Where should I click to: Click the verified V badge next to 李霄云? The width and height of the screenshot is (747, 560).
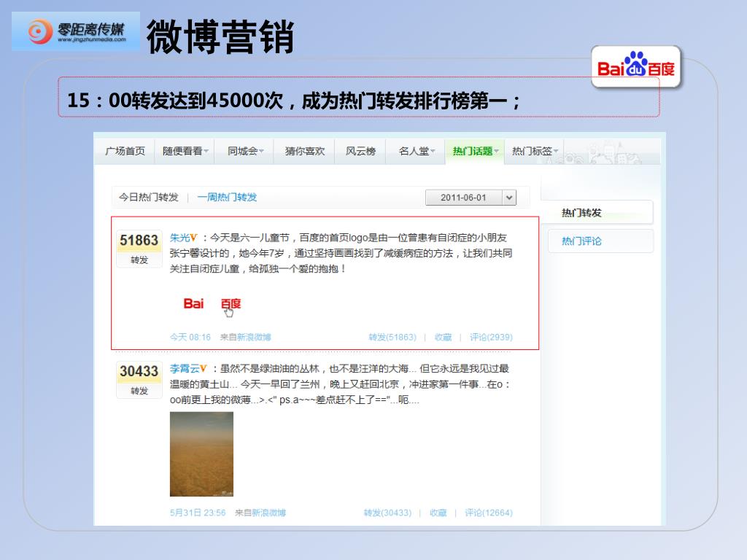[204, 368]
